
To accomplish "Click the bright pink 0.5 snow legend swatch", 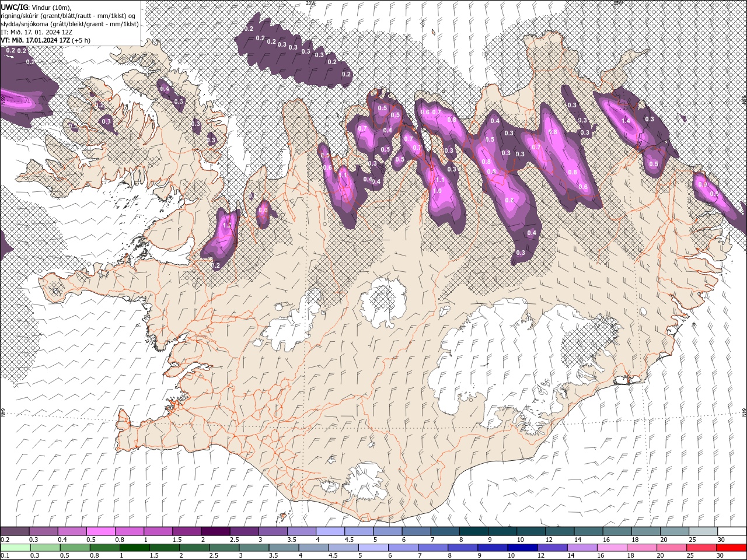I will pyautogui.click(x=100, y=531).
